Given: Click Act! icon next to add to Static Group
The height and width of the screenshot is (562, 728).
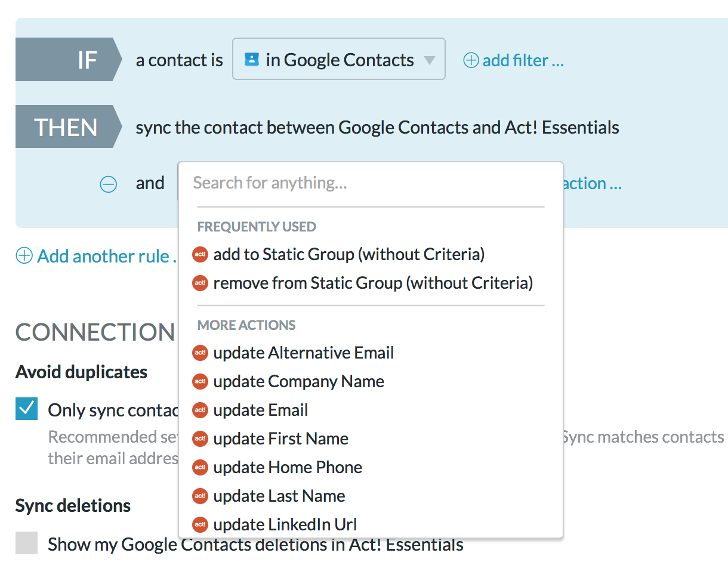Looking at the screenshot, I should pyautogui.click(x=200, y=255).
